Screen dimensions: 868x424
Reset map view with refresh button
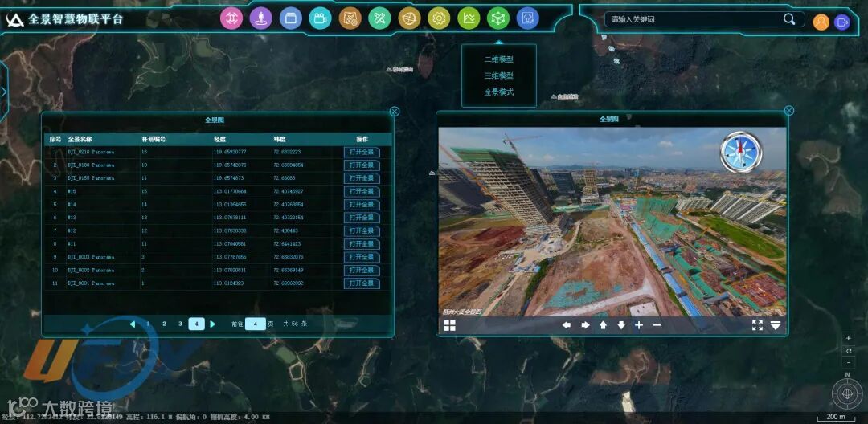click(849, 350)
